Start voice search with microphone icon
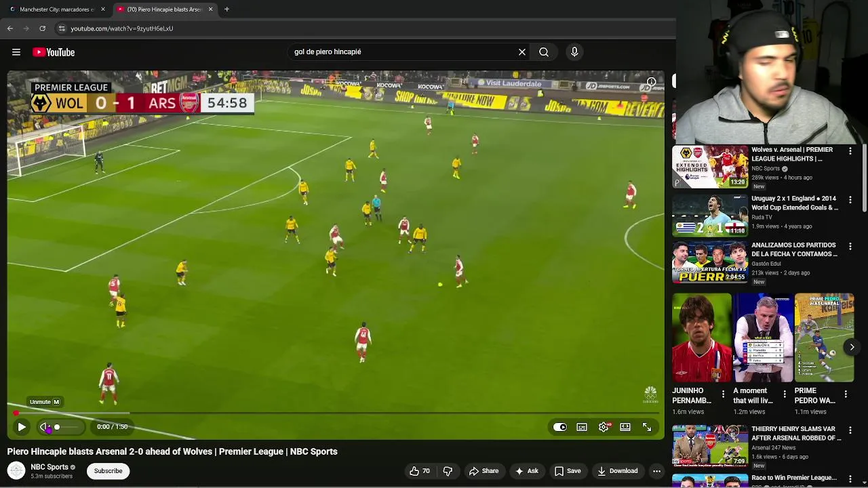 [574, 52]
